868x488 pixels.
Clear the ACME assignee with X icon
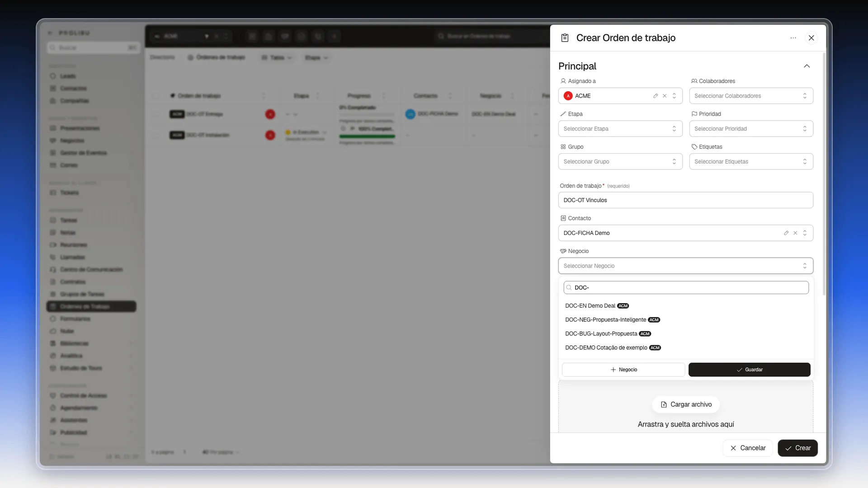(665, 96)
